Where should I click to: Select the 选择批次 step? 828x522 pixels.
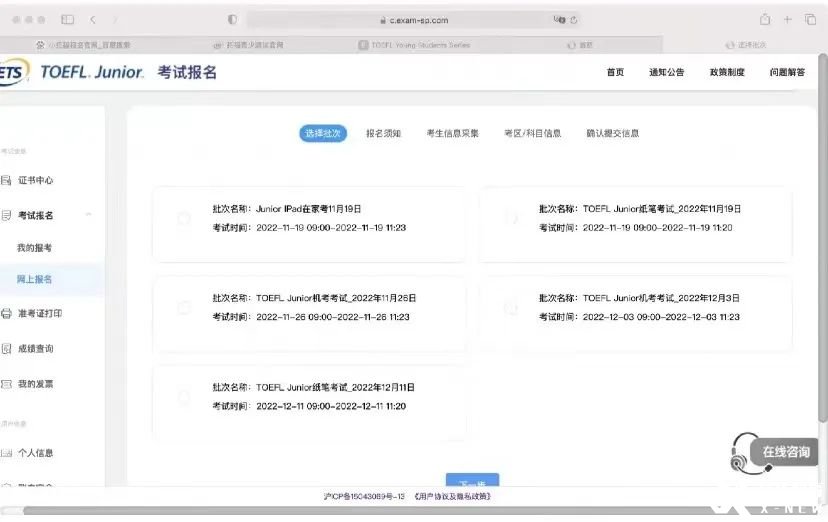tap(323, 134)
